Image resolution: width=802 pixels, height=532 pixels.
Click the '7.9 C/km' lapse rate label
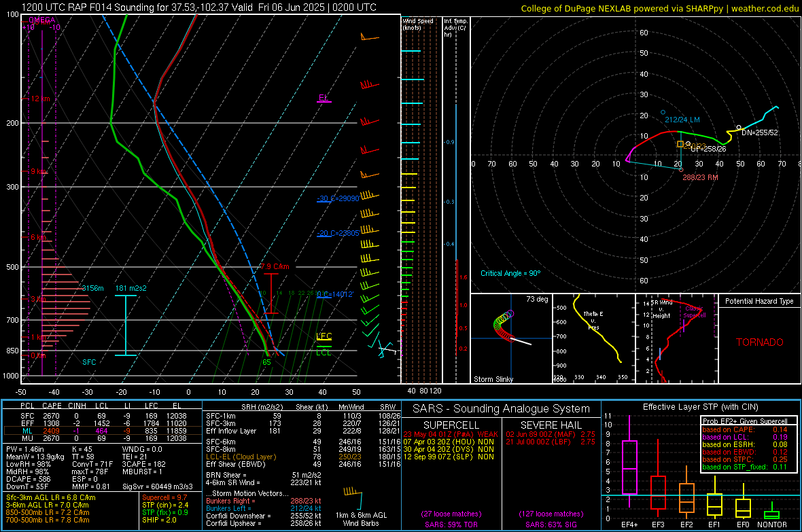[275, 266]
